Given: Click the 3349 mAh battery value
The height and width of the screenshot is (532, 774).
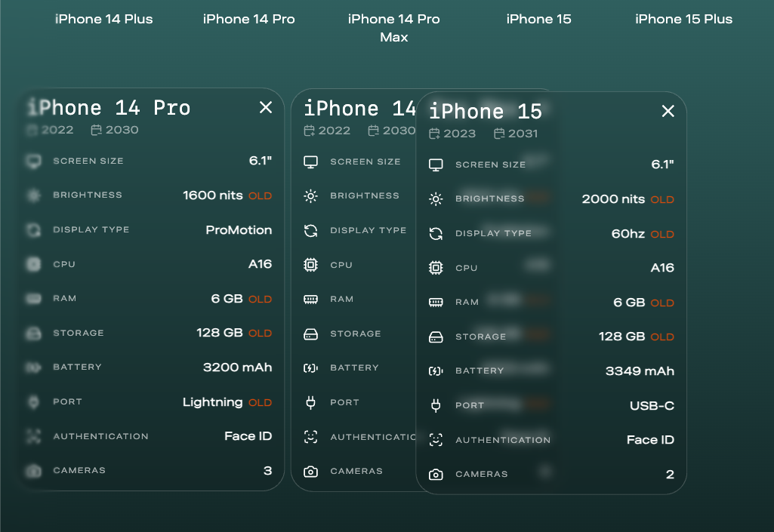Looking at the screenshot, I should click(640, 371).
